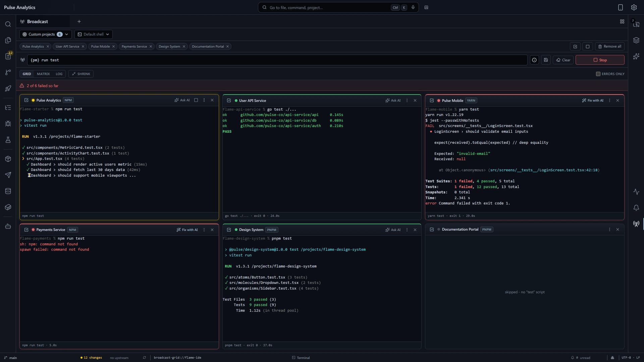Click the select all checkbox button

[x=575, y=47]
